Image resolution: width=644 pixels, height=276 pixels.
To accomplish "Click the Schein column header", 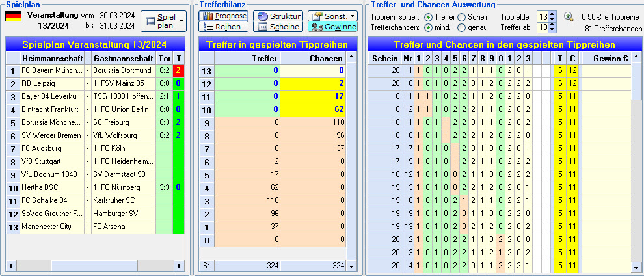I will click(x=384, y=58).
